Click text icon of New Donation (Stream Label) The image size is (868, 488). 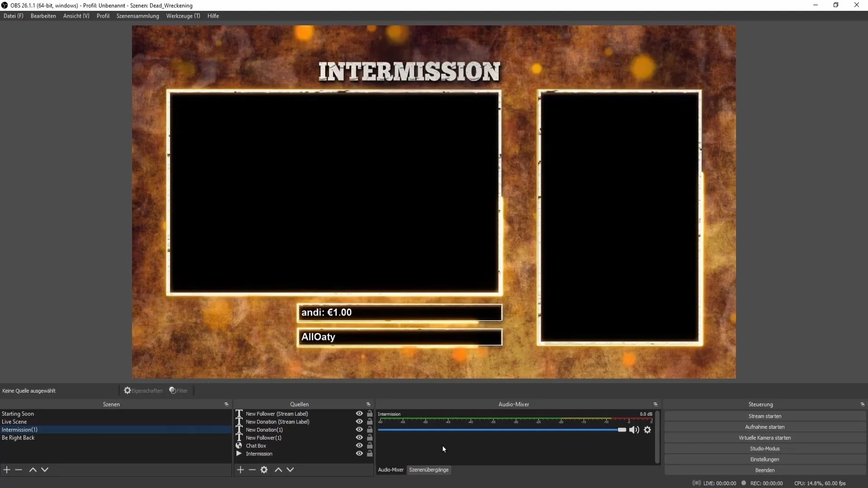[239, 422]
